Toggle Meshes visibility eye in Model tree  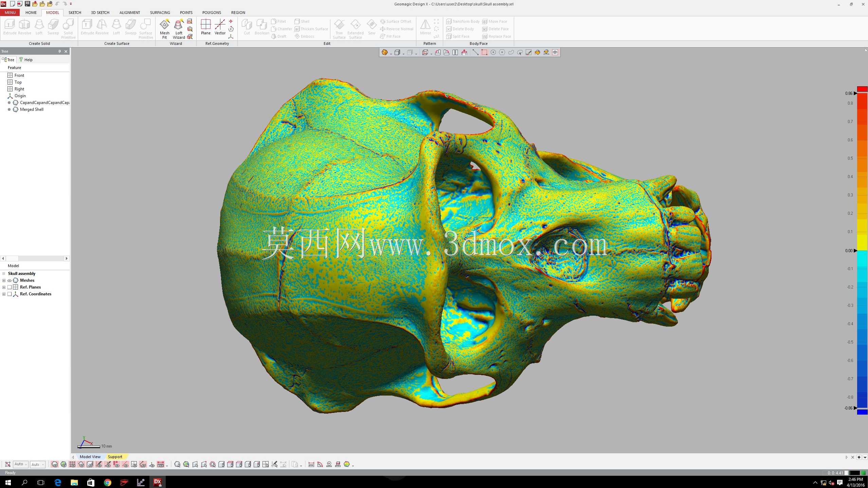pyautogui.click(x=10, y=280)
